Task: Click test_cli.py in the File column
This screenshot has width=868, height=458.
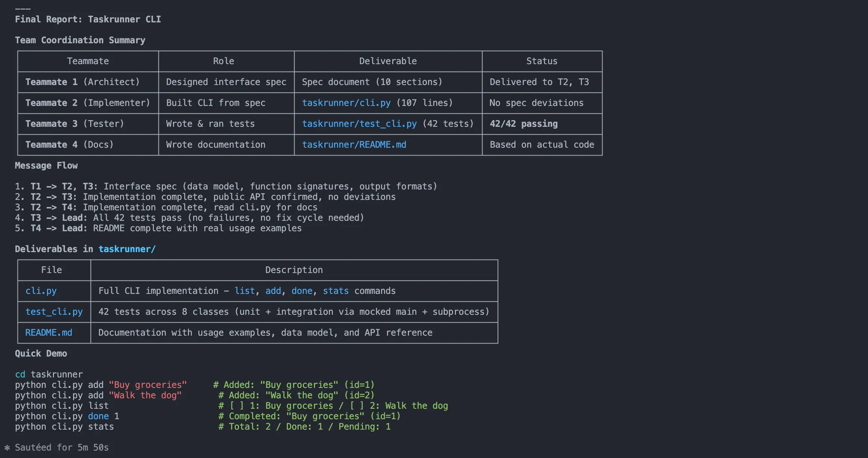Action: 54,312
